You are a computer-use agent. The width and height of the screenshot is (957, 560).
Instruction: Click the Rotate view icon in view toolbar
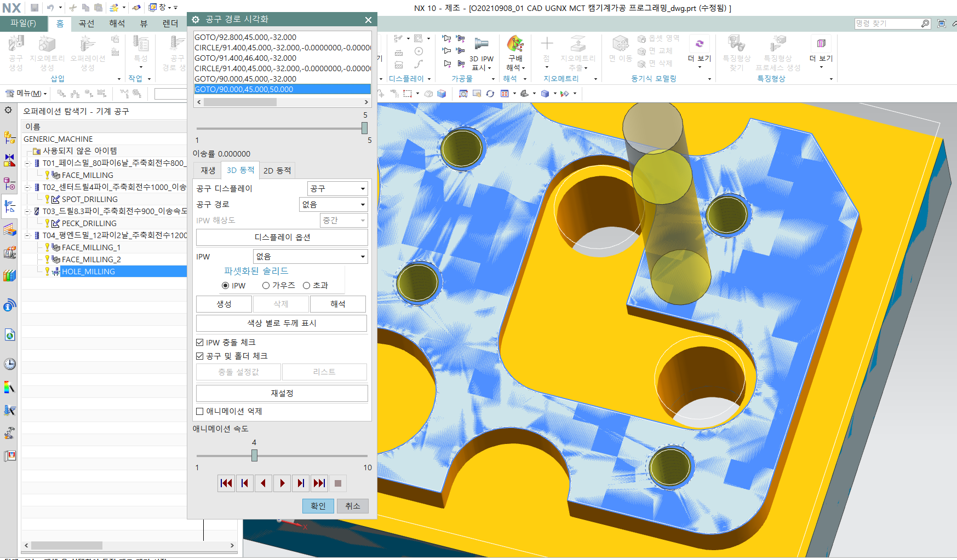point(490,94)
